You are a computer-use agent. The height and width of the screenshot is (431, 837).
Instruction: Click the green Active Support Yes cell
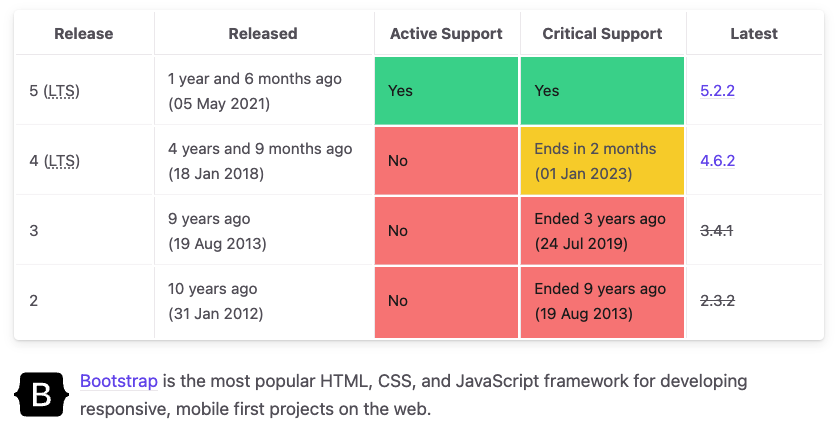[446, 90]
